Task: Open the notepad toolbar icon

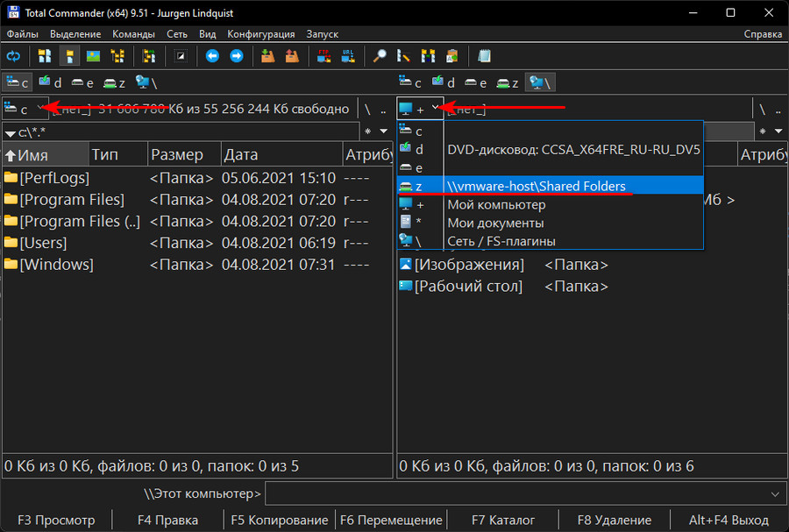Action: (x=484, y=56)
